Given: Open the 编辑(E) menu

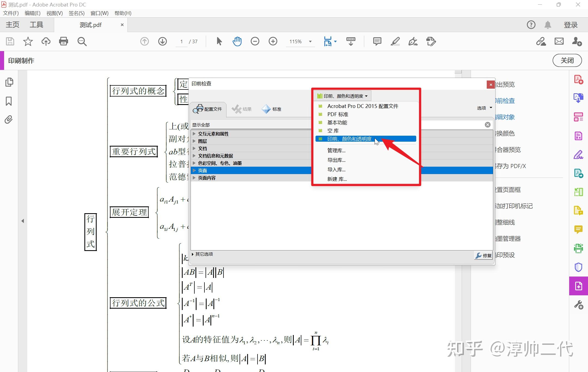Looking at the screenshot, I should click(32, 13).
